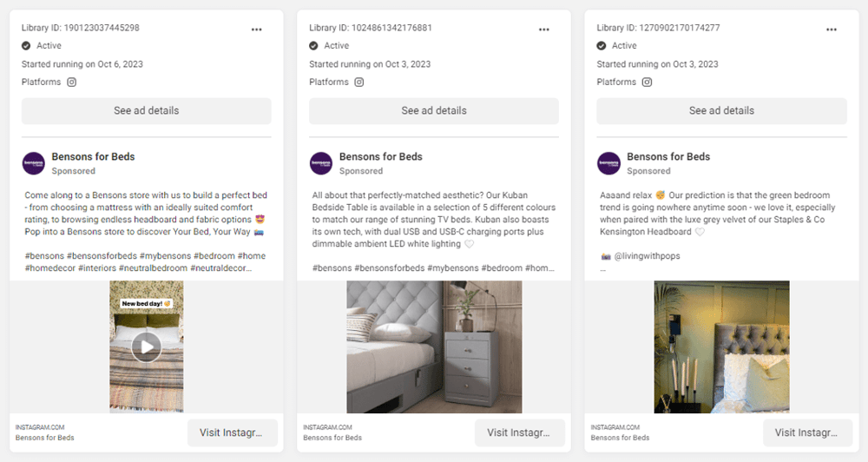Screen dimensions: 868x462
Task: See ad details for Oct 6 ad
Action: click(x=146, y=111)
